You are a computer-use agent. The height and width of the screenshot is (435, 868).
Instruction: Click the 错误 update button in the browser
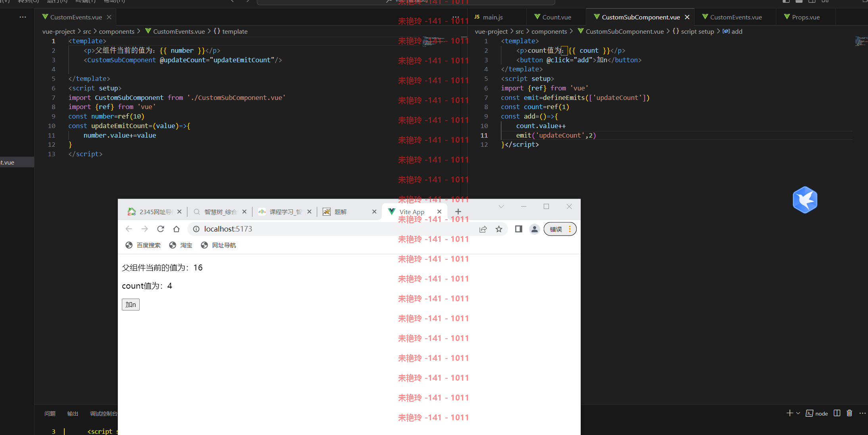tap(560, 229)
